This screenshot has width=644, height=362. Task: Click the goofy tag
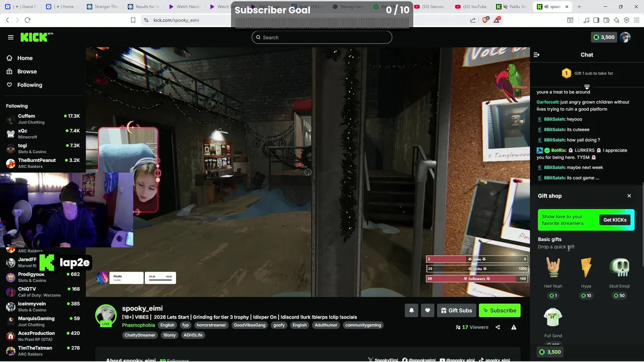pos(279,325)
